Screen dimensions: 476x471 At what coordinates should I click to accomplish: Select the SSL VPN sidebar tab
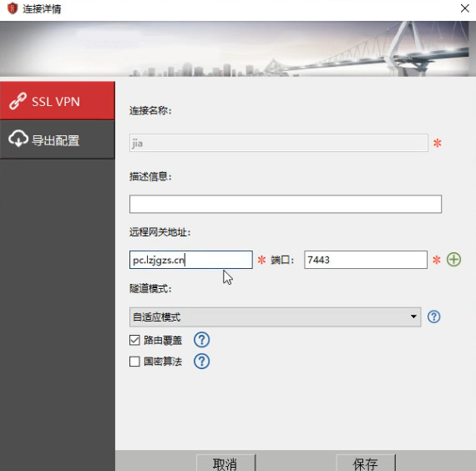click(x=58, y=101)
